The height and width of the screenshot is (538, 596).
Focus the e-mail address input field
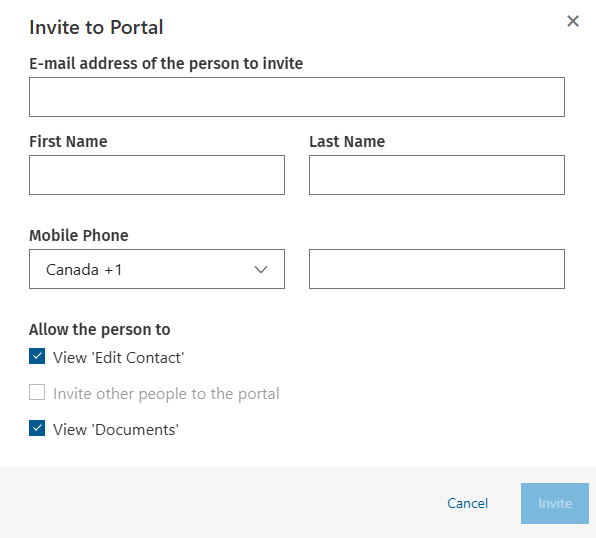(297, 97)
